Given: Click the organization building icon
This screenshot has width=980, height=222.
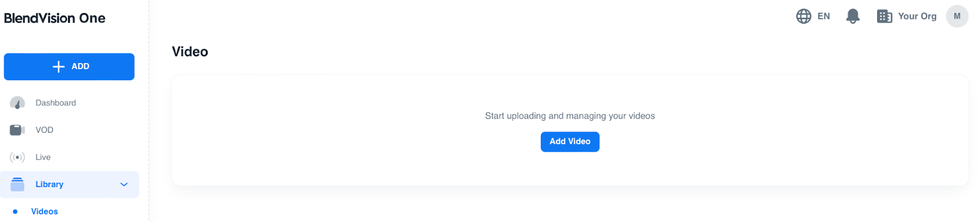Looking at the screenshot, I should pos(884,17).
